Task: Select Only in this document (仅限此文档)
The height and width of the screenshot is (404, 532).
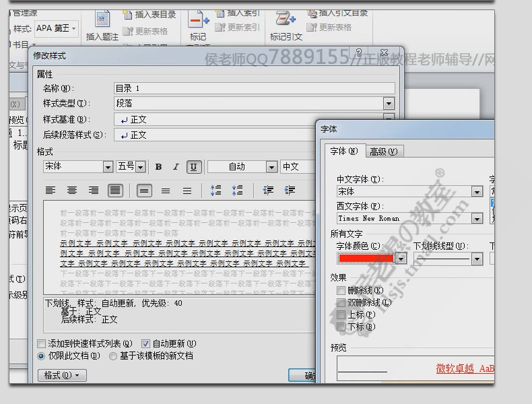Action: [41, 356]
